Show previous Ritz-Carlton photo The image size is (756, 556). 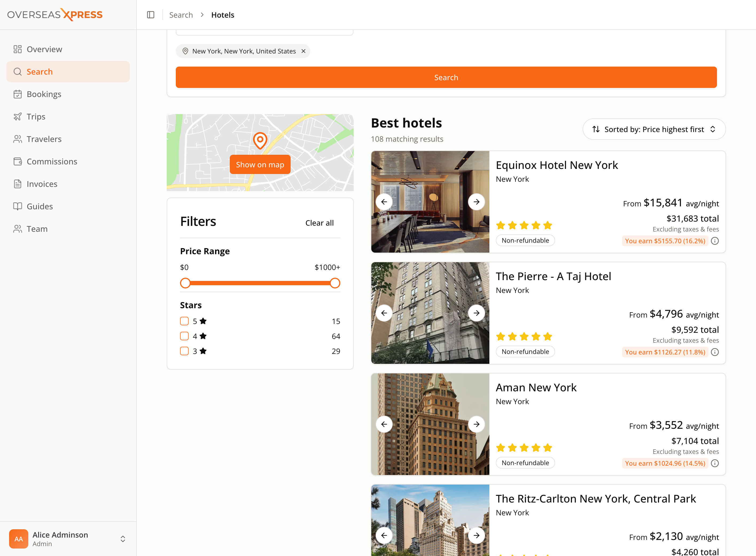pos(384,535)
